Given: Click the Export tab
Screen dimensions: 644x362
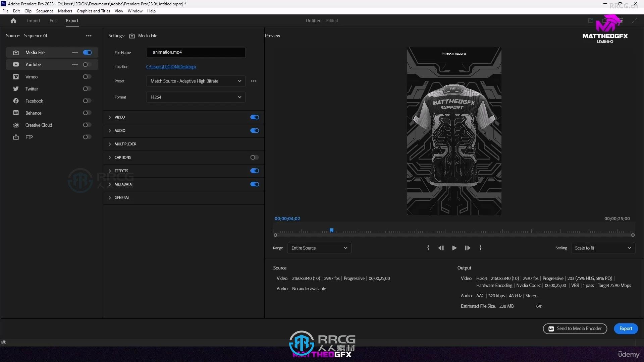Looking at the screenshot, I should [72, 20].
